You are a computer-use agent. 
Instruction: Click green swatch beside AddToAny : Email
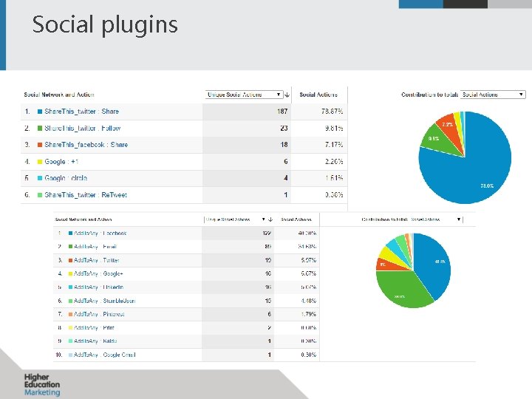tap(71, 247)
